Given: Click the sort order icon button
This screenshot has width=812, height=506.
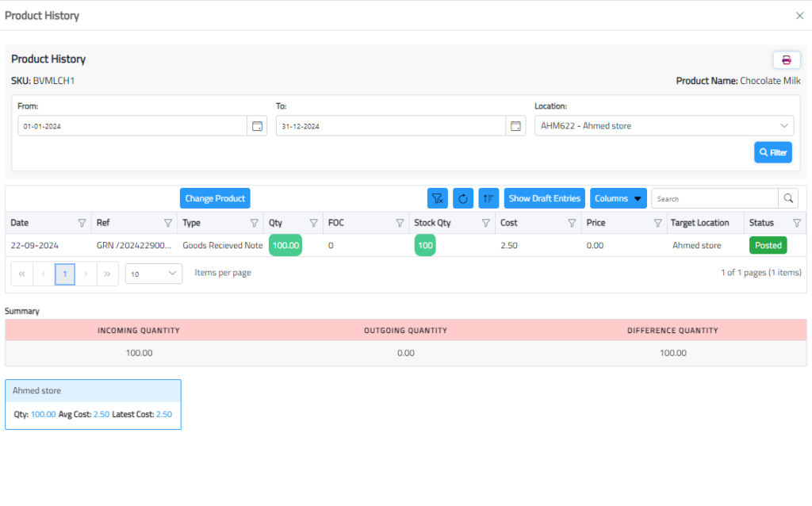Looking at the screenshot, I should [488, 198].
